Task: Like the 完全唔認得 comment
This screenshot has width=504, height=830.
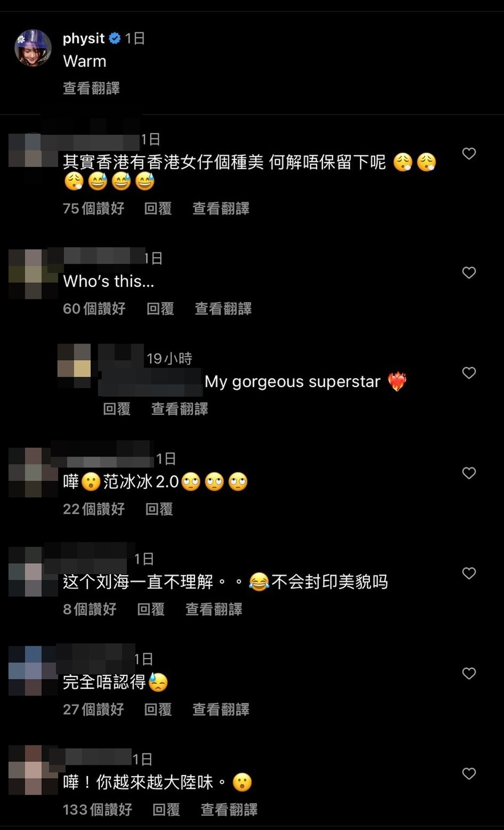Action: point(469,673)
